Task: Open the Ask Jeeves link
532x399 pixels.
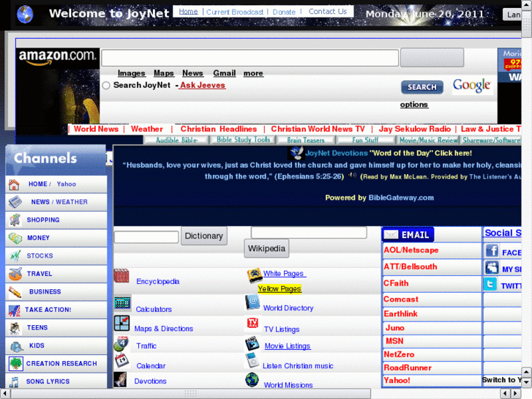Action: pyautogui.click(x=203, y=85)
